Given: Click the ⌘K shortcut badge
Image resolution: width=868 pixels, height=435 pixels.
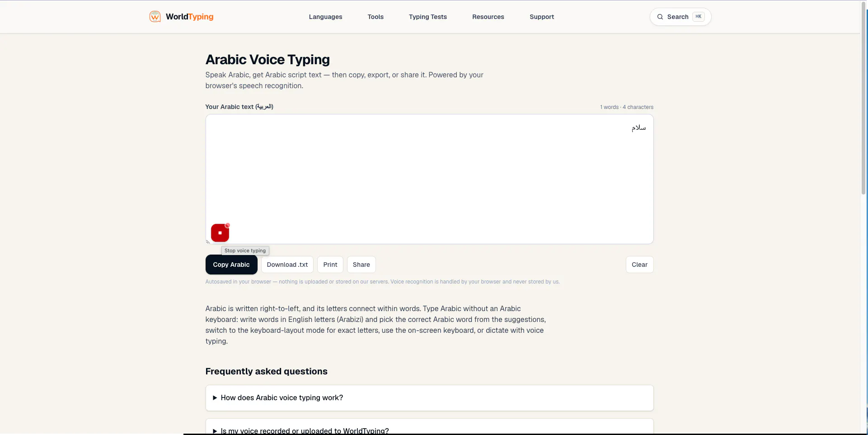Looking at the screenshot, I should tap(699, 17).
